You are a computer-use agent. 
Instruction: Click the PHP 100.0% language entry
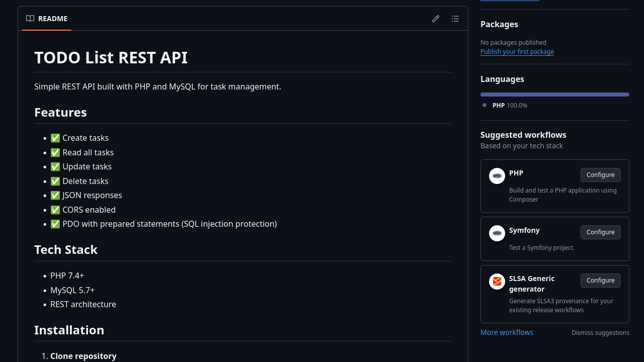(x=509, y=106)
